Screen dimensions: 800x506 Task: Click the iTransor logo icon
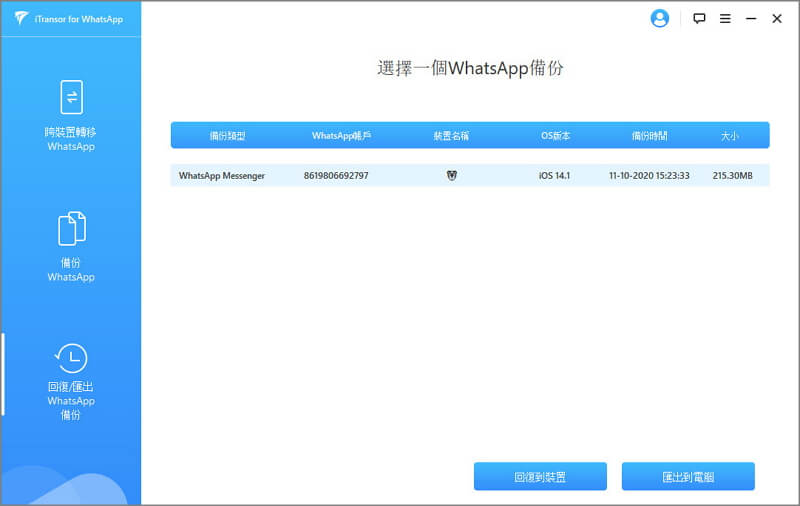click(21, 18)
